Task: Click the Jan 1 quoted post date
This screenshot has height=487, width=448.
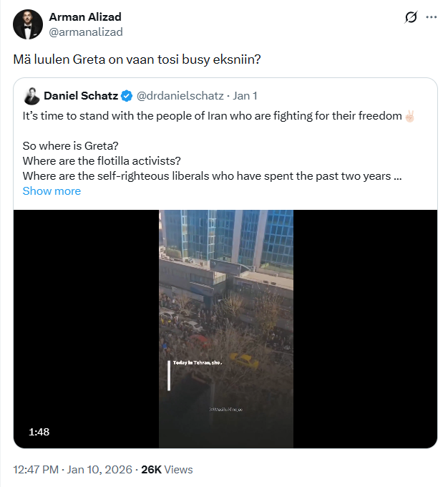Action: point(245,95)
